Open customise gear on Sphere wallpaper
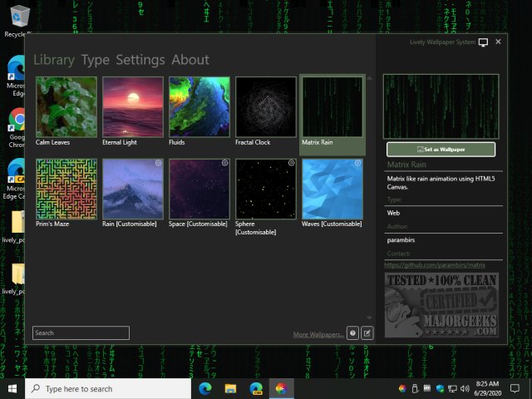This screenshot has height=399, width=532. [x=291, y=164]
